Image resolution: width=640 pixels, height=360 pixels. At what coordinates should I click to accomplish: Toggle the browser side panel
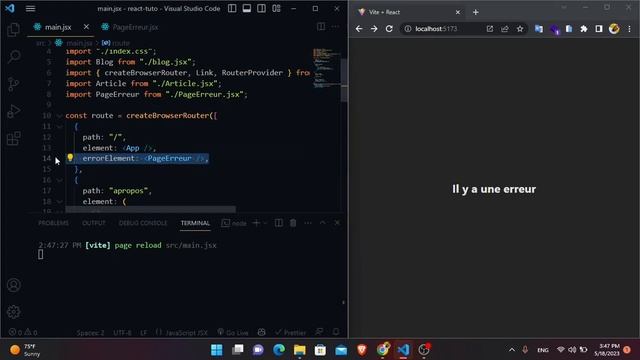(599, 29)
